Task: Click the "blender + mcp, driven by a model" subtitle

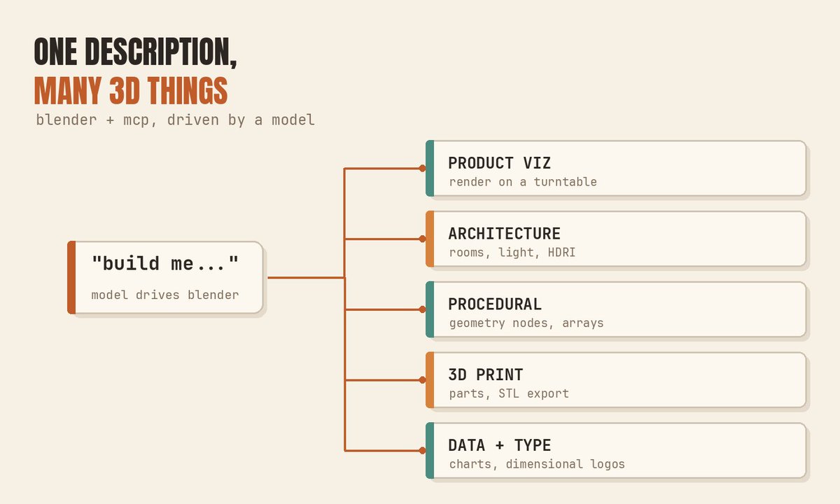Action: 176,120
